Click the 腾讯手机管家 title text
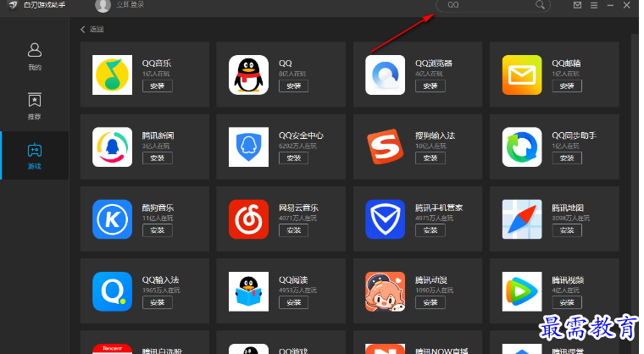The image size is (644, 354). coord(439,207)
